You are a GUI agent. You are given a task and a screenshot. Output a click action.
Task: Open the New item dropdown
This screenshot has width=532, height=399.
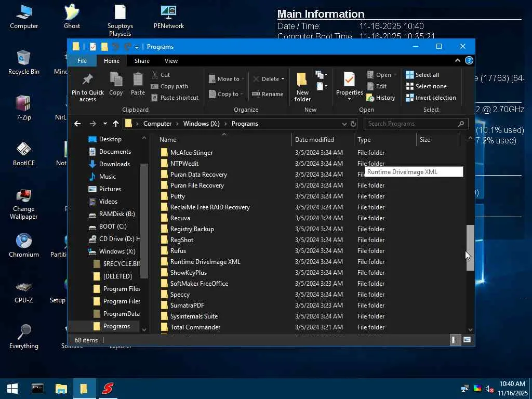(321, 74)
